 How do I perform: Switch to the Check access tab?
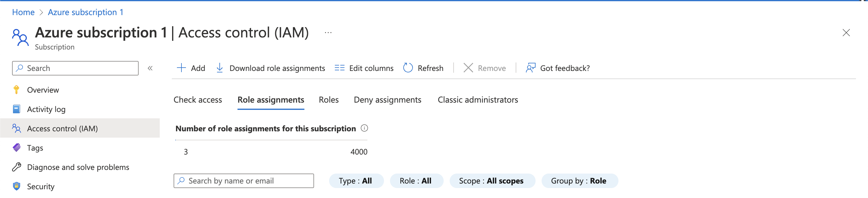(197, 100)
